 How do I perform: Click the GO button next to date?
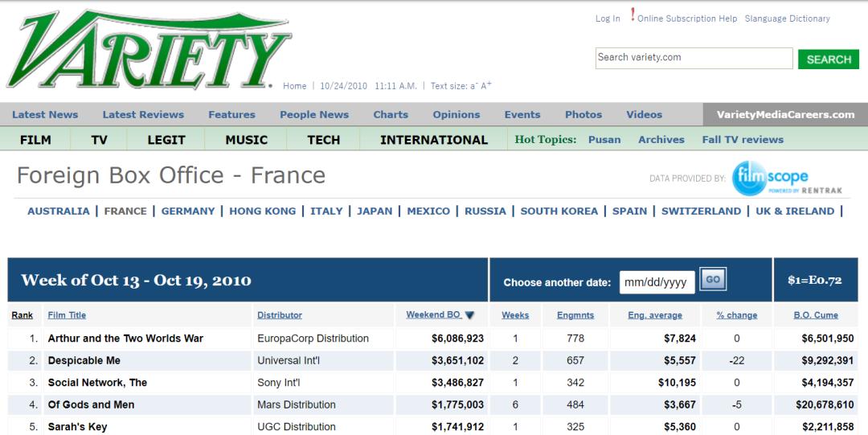(x=713, y=279)
